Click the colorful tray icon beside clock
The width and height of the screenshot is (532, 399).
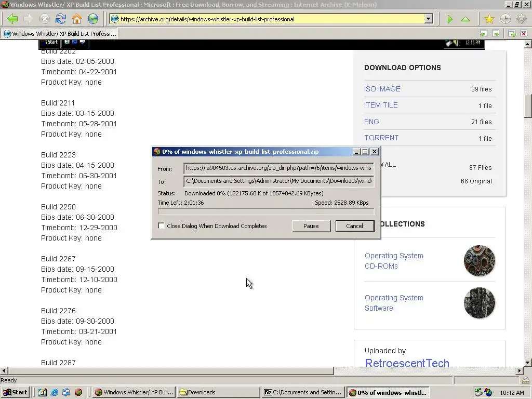click(488, 392)
